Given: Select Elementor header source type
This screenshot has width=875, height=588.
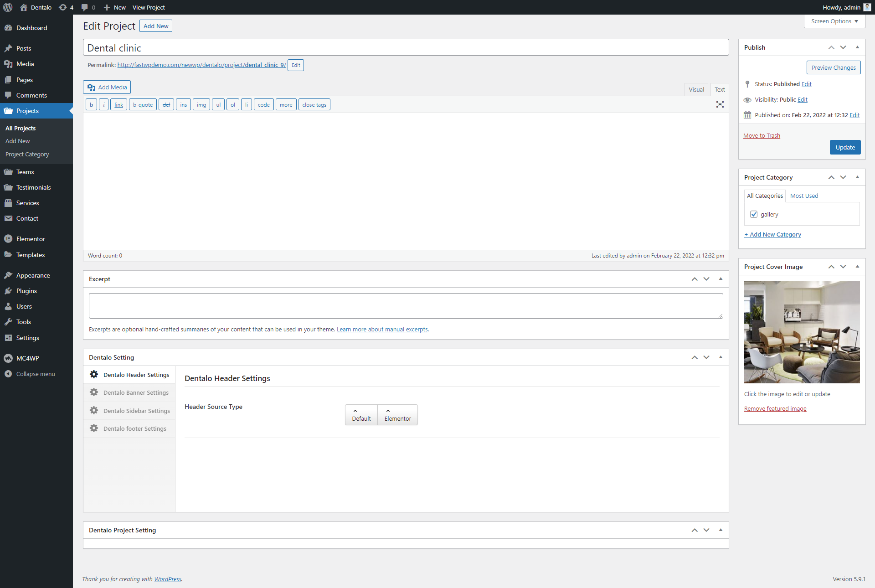Looking at the screenshot, I should click(x=397, y=415).
